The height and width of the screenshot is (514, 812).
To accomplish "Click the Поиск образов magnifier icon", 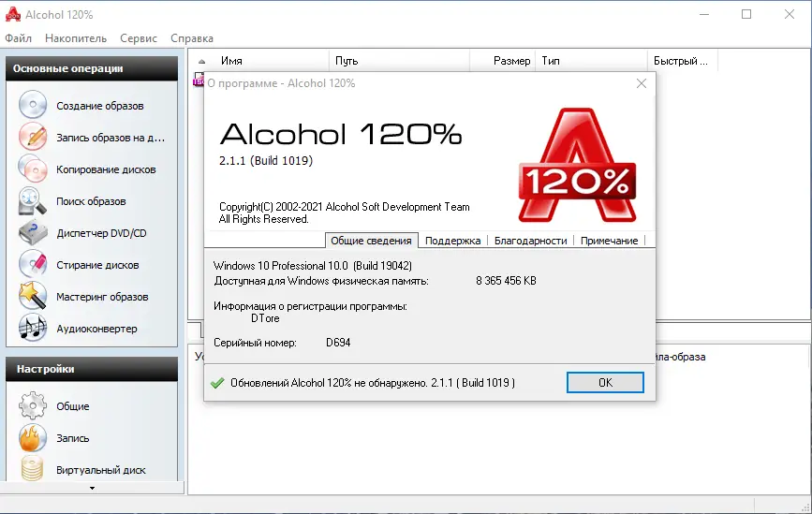I will (33, 201).
